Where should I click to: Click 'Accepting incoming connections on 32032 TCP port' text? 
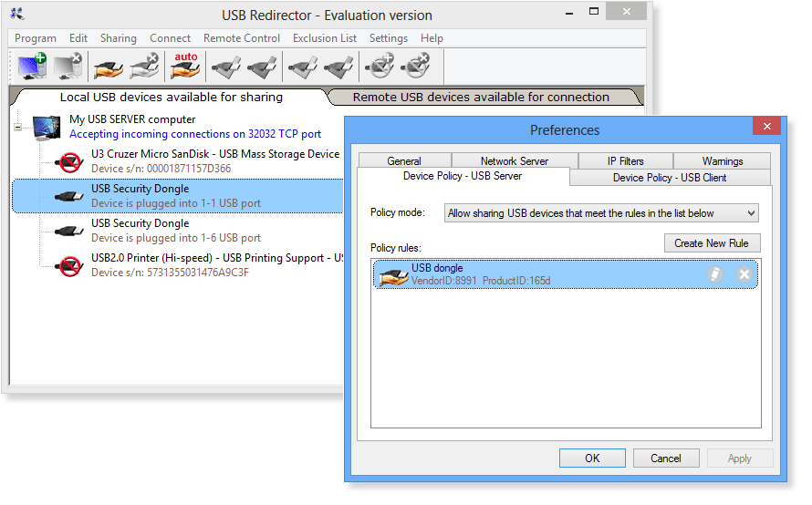pyautogui.click(x=195, y=134)
